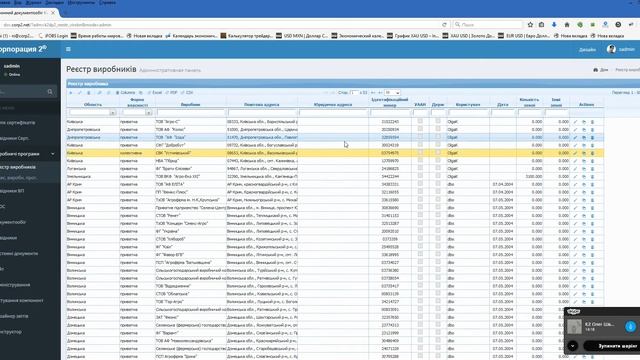Tick УААН checkbox for ТОВ АФ "Колос" row

[x=420, y=129]
